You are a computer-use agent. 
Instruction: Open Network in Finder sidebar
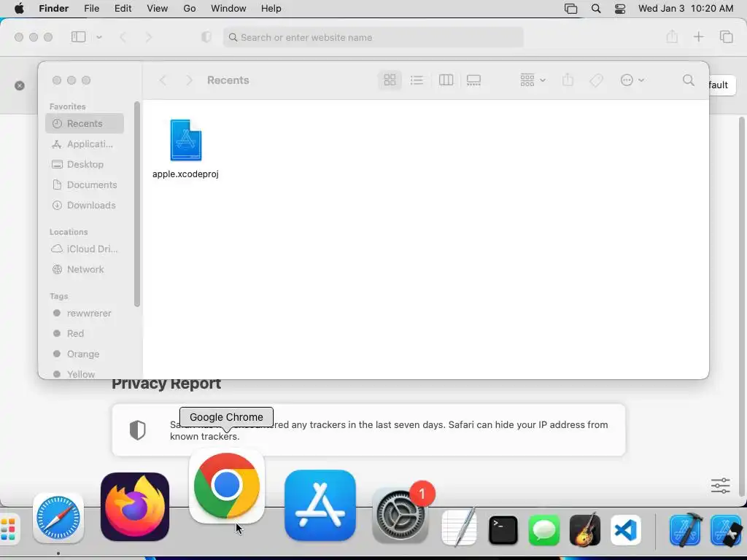(x=85, y=269)
